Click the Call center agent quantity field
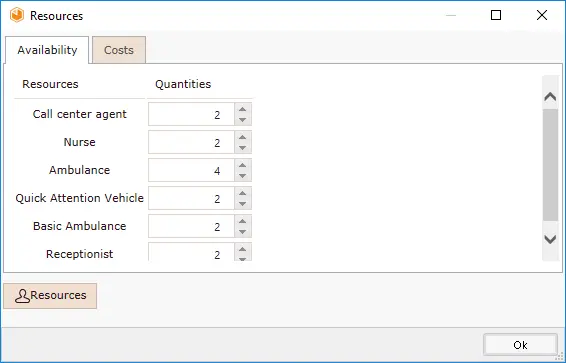This screenshot has width=566, height=363. point(191,114)
